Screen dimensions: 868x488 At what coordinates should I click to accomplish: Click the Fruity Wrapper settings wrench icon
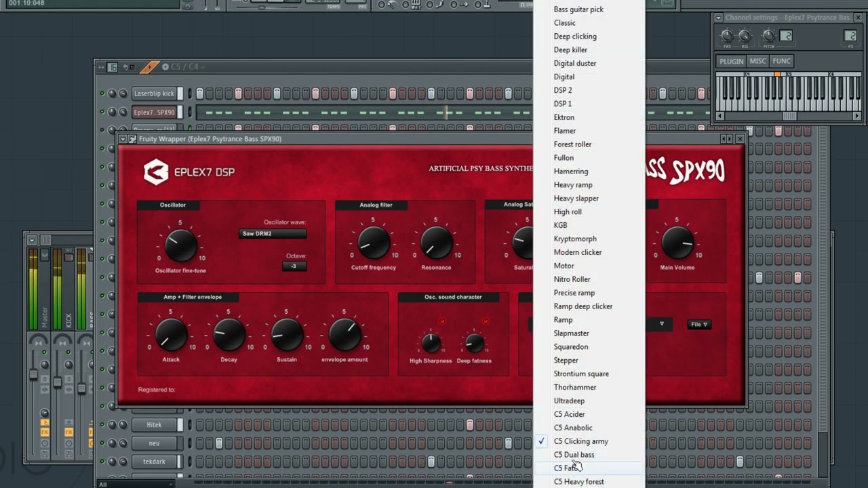pos(133,139)
